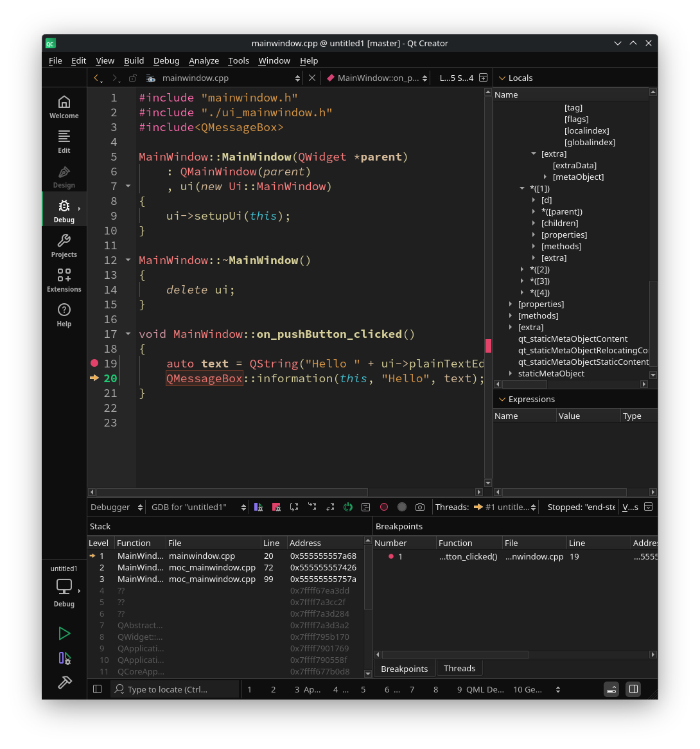Start debugging with the Run-debug icon
The image size is (700, 749).
click(64, 658)
